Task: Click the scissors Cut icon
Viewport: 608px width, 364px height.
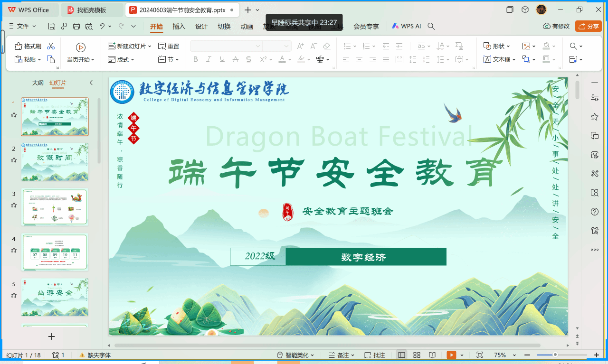Action: 51,46
